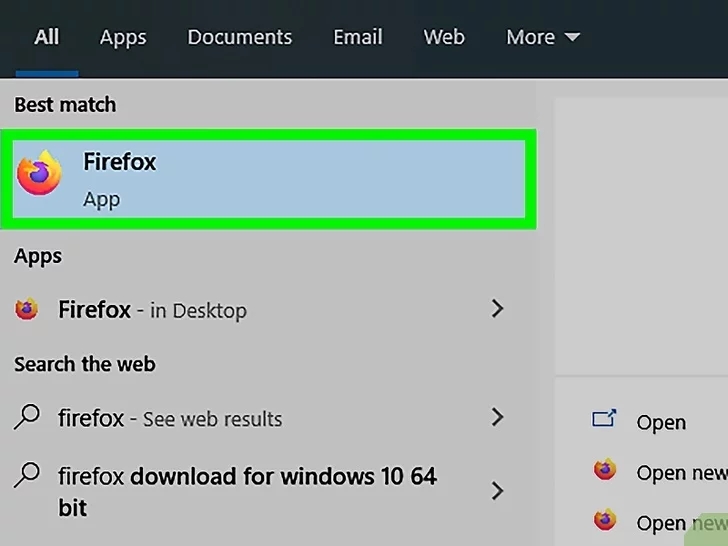Click first Firefox icon beside Open new

coord(605,469)
